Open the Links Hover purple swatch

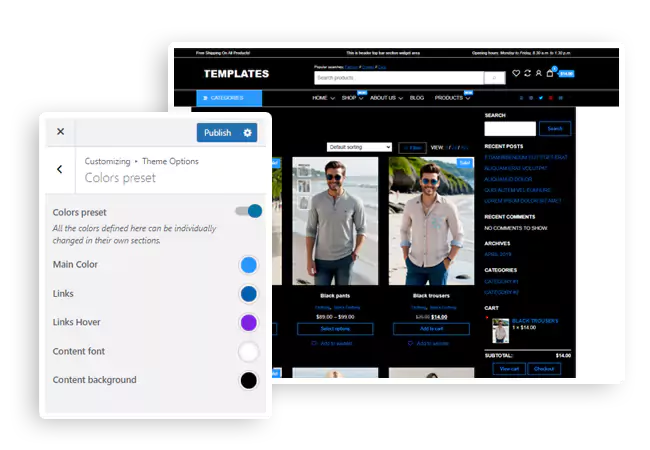pos(249,322)
